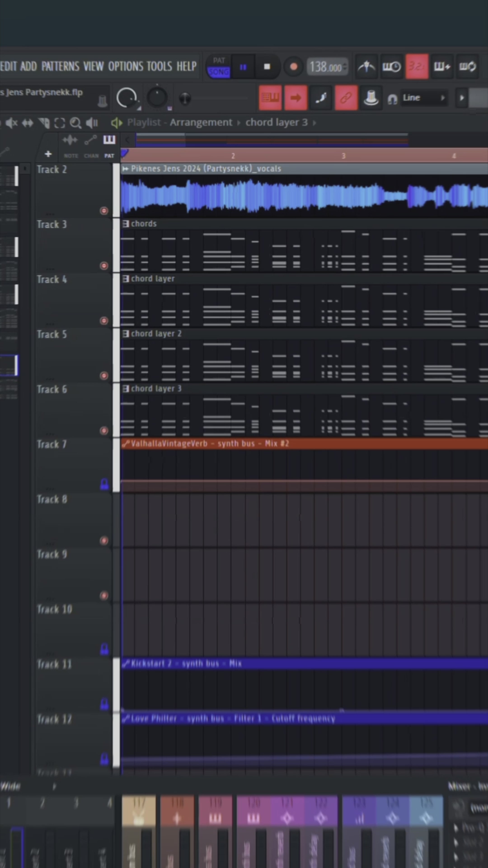Screen dimensions: 488x868
Task: Click the master pitch knob
Action: [157, 98]
